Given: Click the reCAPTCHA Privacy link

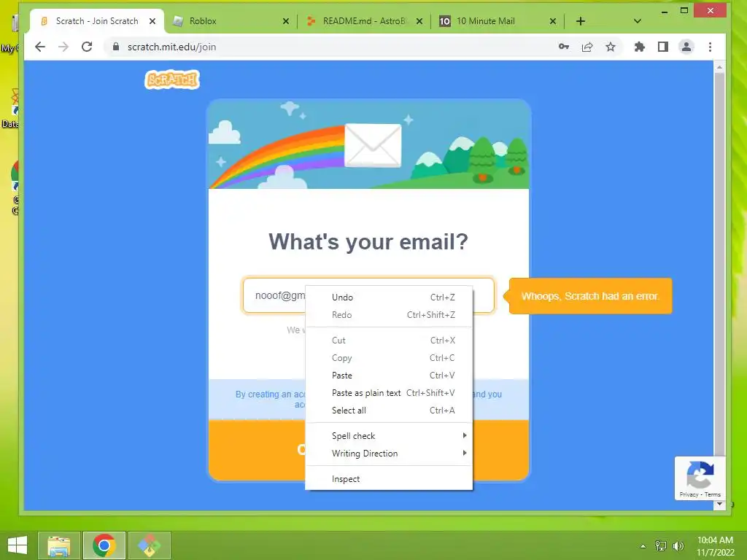Looking at the screenshot, I should tap(689, 495).
